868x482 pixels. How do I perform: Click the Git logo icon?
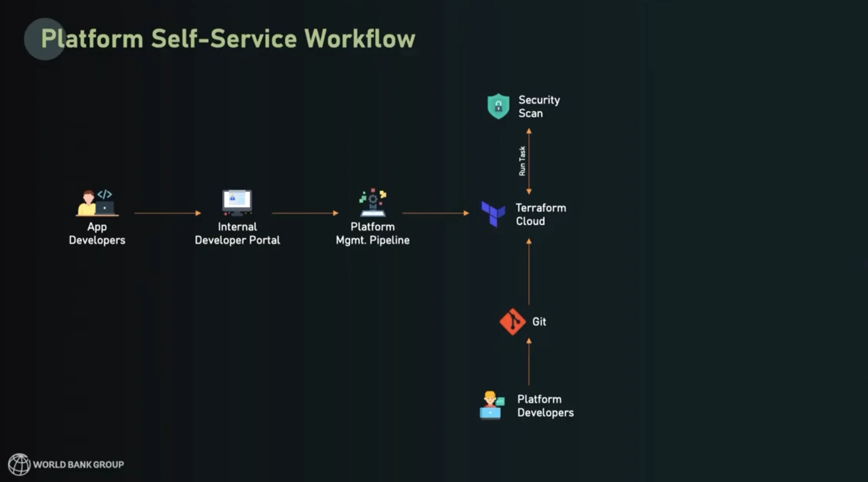coord(513,322)
